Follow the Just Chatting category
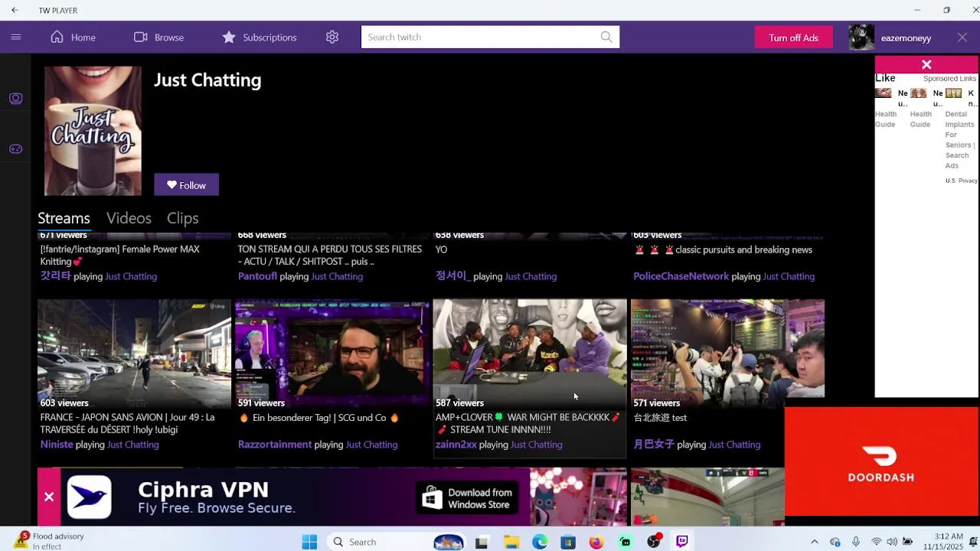This screenshot has height=551, width=980. [186, 184]
